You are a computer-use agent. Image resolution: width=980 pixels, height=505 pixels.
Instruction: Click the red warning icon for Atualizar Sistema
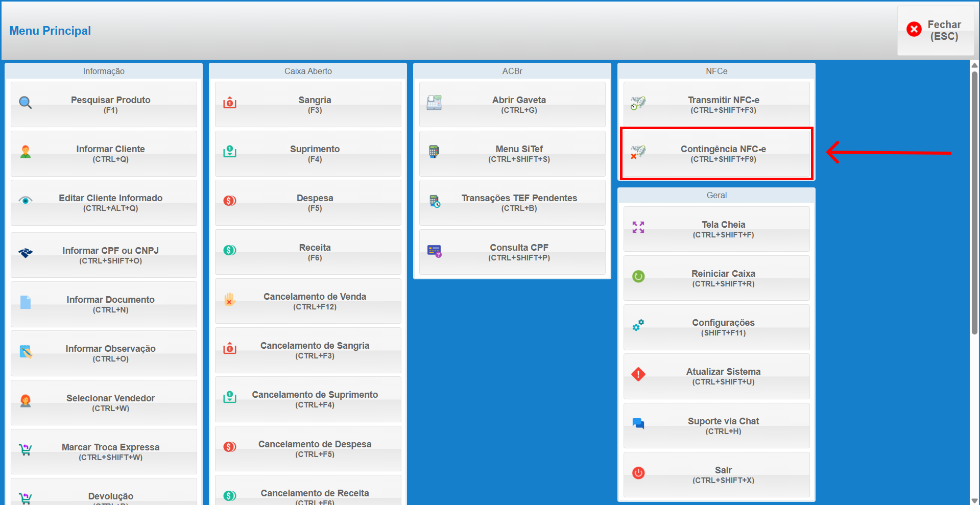(638, 374)
